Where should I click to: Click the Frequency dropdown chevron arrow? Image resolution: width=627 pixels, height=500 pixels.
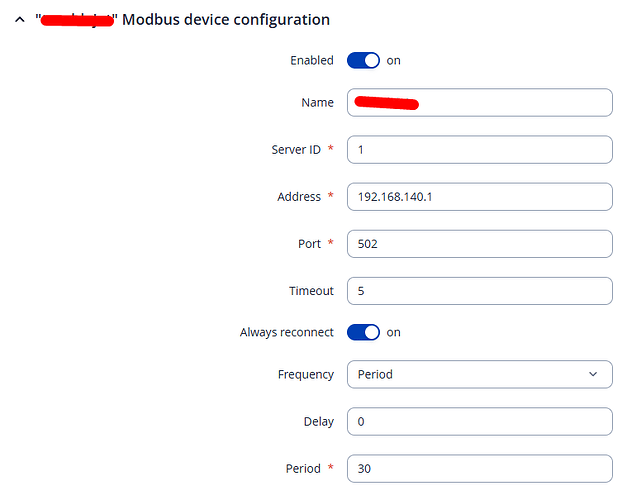click(594, 374)
